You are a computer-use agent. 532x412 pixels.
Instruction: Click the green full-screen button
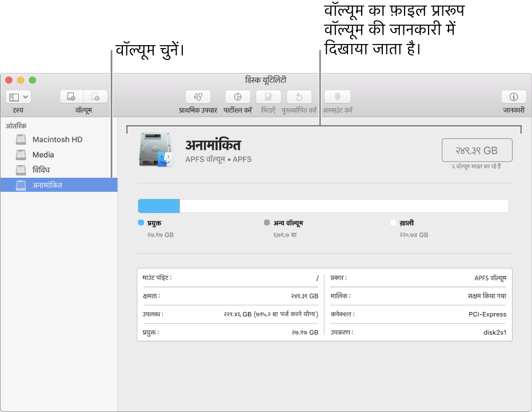click(x=32, y=80)
